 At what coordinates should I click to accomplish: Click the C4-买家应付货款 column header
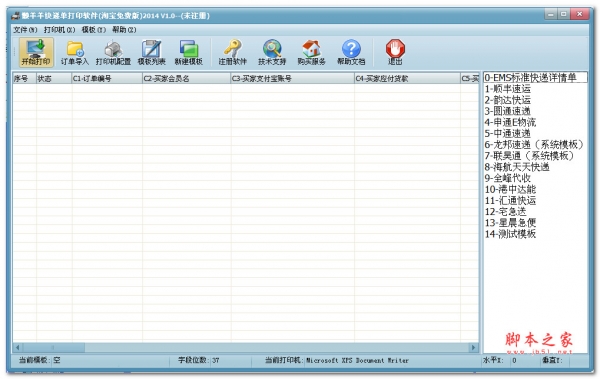[407, 78]
